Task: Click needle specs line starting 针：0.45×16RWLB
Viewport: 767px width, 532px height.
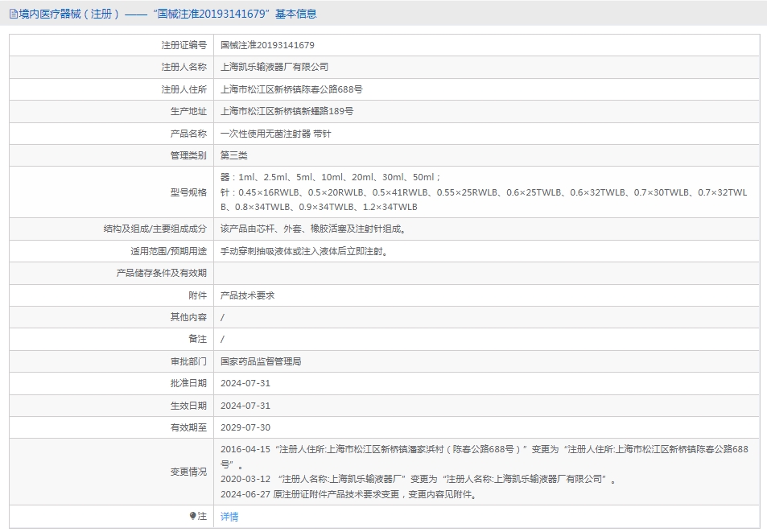Action: (x=484, y=200)
